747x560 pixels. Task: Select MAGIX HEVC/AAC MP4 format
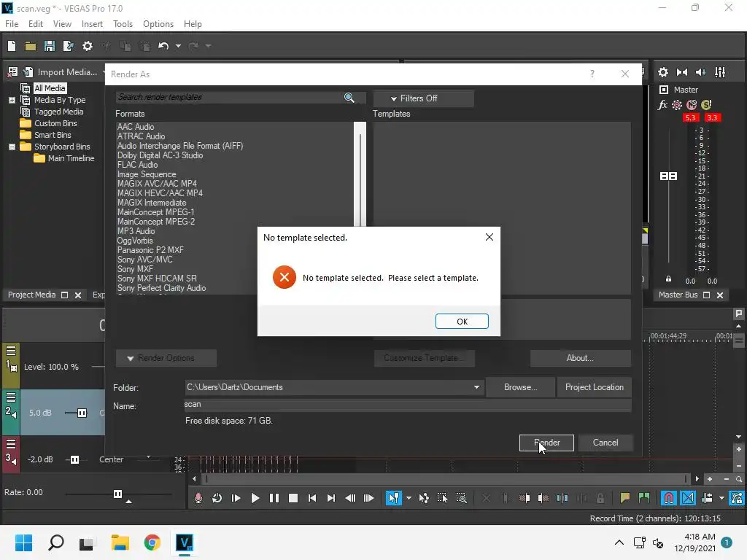click(160, 193)
